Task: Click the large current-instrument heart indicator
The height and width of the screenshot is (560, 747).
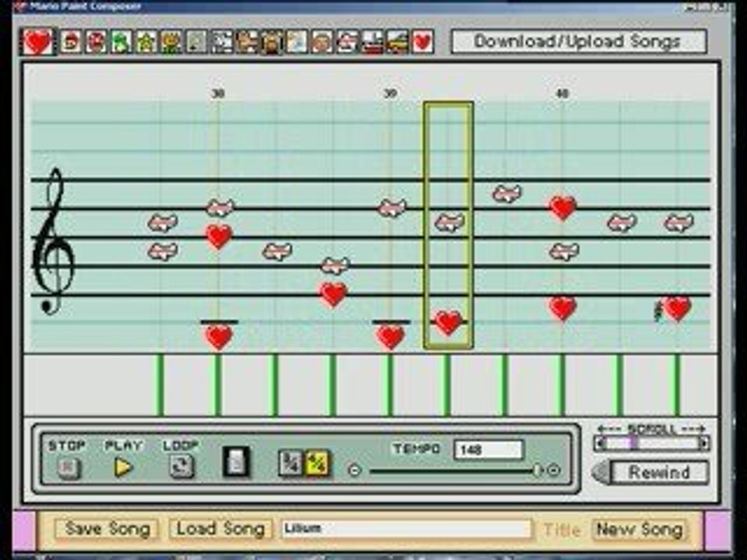Action: (38, 42)
